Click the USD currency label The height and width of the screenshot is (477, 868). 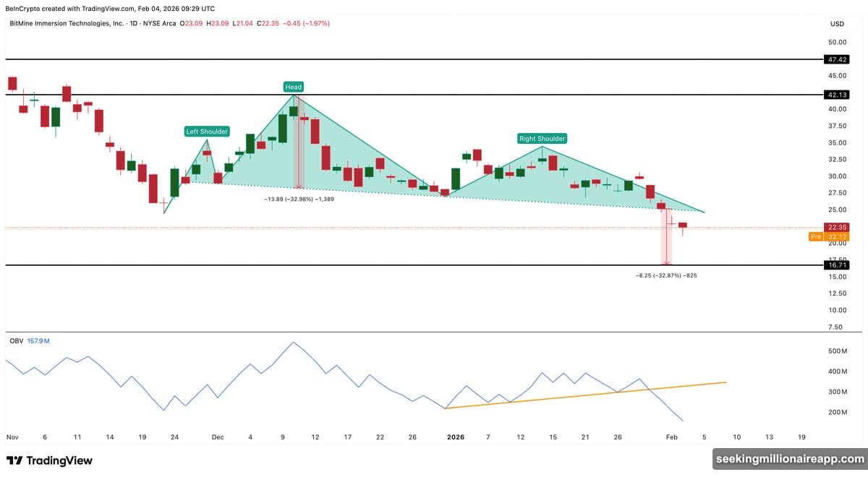(836, 23)
